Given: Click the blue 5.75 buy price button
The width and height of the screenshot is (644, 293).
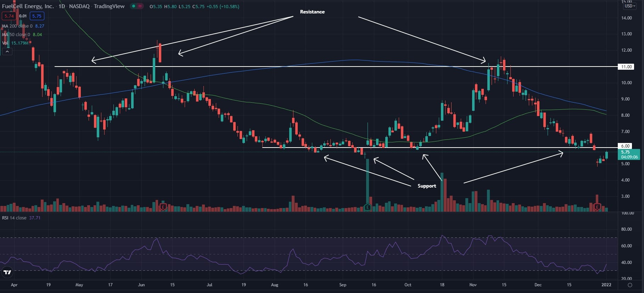Looking at the screenshot, I should coord(37,16).
